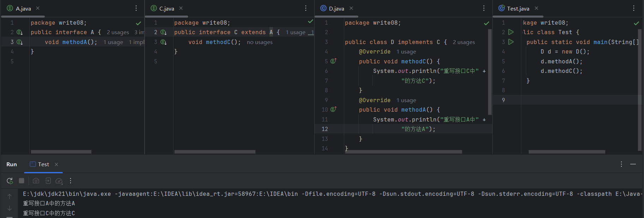644x218 pixels.
Task: Click the implemented gutter icon for interface A
Action: click(x=20, y=32)
